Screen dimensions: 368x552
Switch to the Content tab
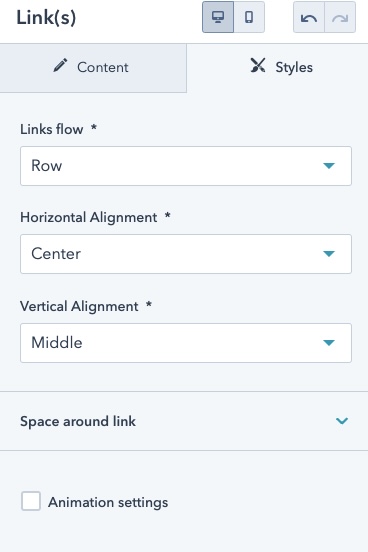[x=93, y=68]
